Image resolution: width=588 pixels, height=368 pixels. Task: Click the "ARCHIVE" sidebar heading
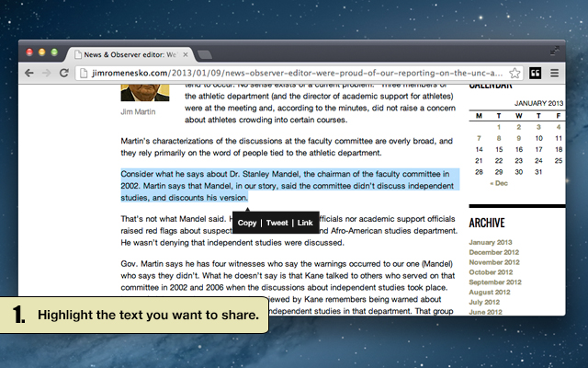pyautogui.click(x=487, y=223)
